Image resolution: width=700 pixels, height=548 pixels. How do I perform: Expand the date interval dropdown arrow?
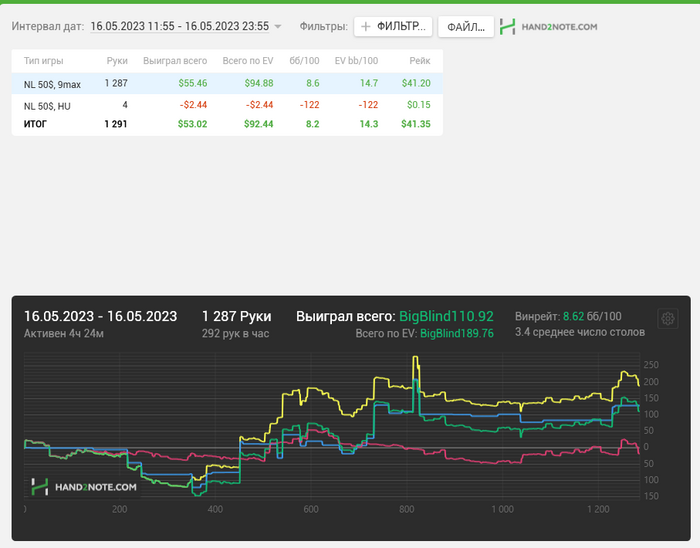pos(278,26)
